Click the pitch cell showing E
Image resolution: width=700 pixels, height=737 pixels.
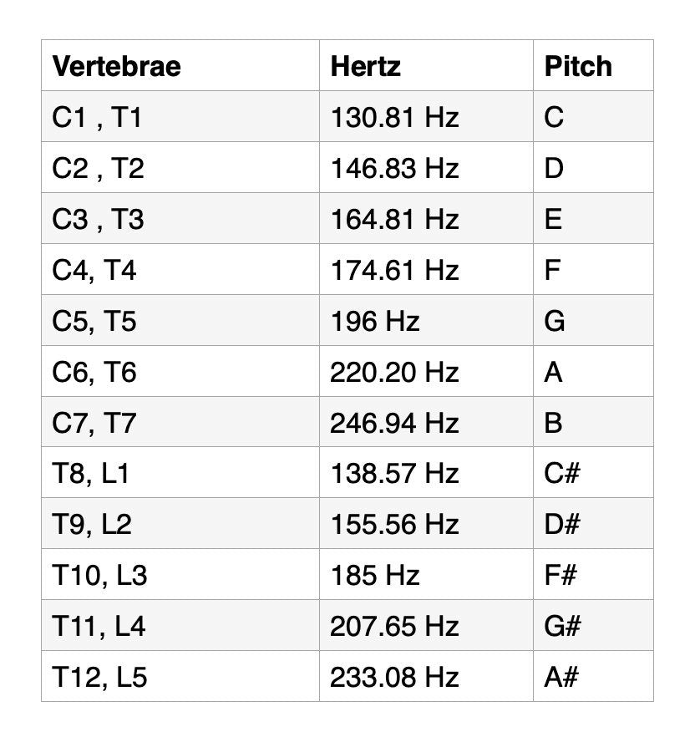593,218
